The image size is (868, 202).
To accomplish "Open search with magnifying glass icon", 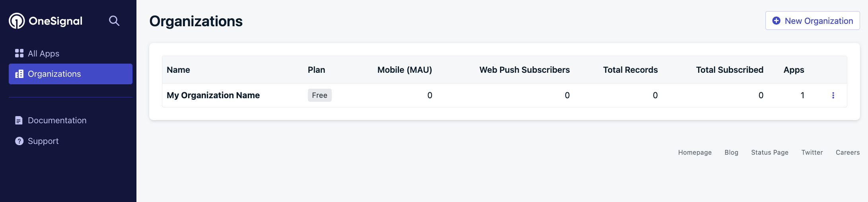I will tap(114, 21).
